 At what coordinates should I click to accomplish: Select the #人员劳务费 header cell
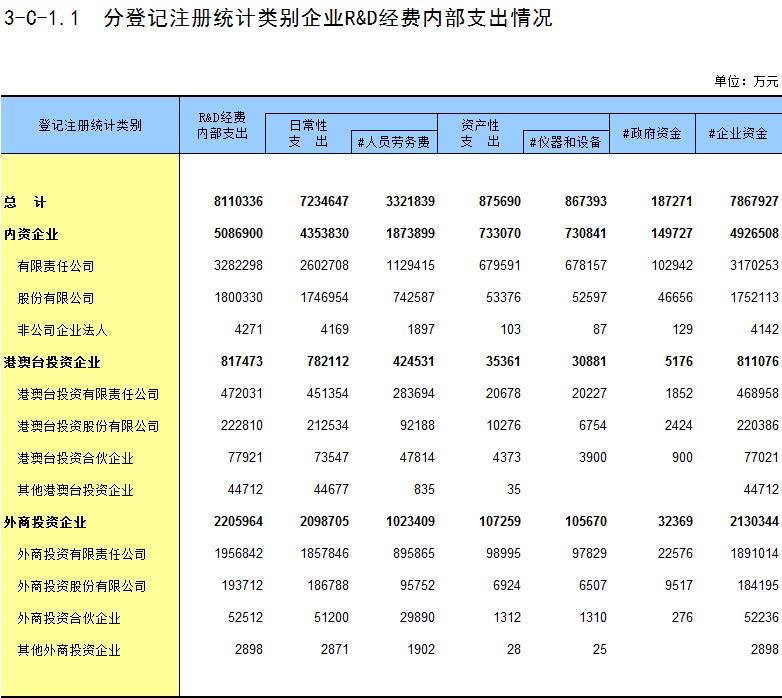394,143
